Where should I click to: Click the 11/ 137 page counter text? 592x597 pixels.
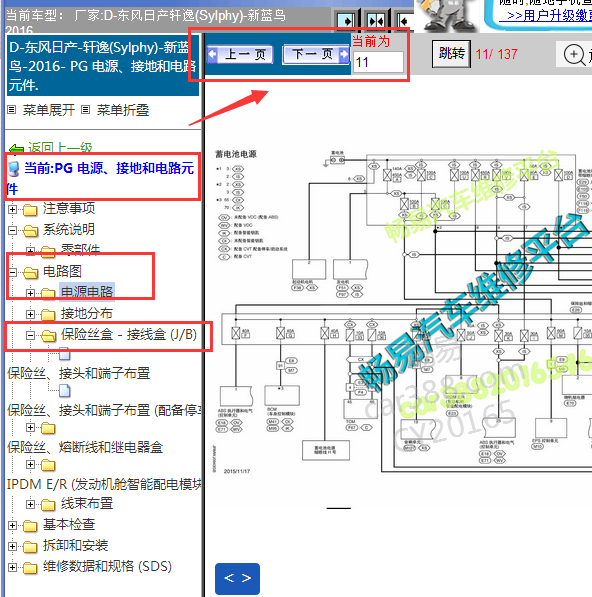(x=496, y=54)
